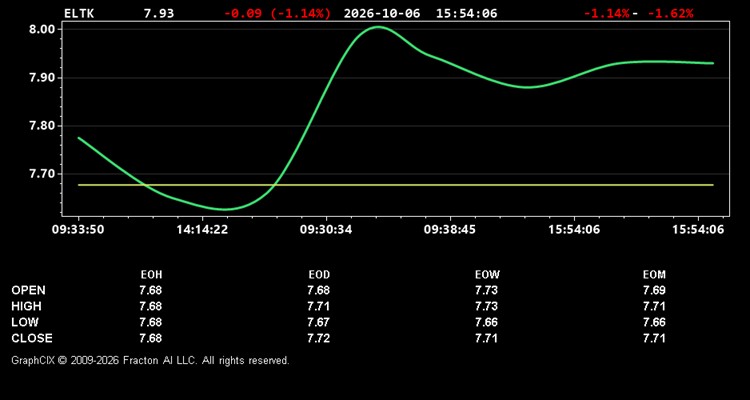Select the EOM column header
Screen dimensions: 750x400
pyautogui.click(x=654, y=275)
